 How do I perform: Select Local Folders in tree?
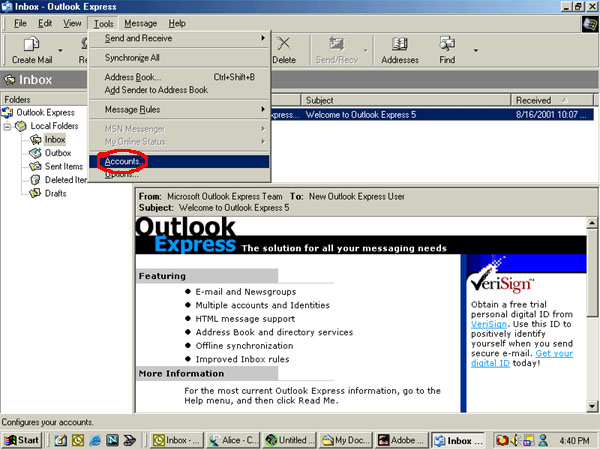pyautogui.click(x=54, y=126)
